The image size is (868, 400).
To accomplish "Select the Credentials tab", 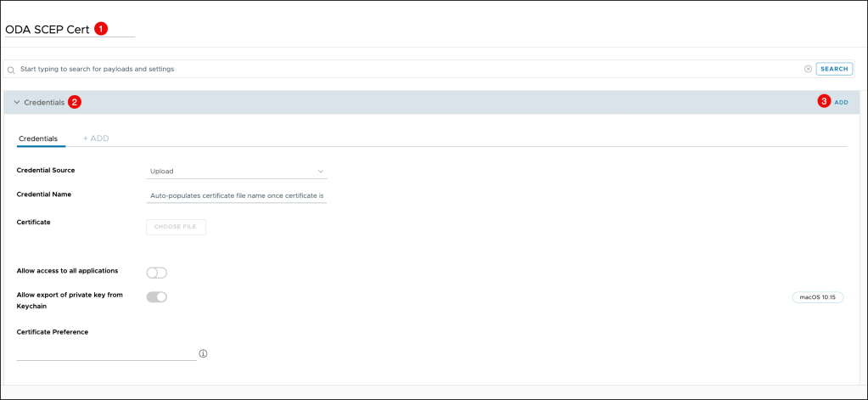I will click(x=38, y=138).
